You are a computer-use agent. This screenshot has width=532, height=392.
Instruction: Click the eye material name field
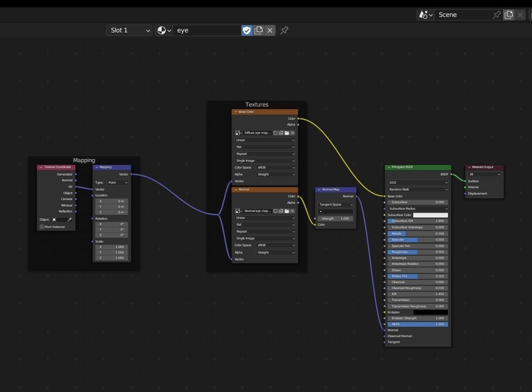[207, 30]
